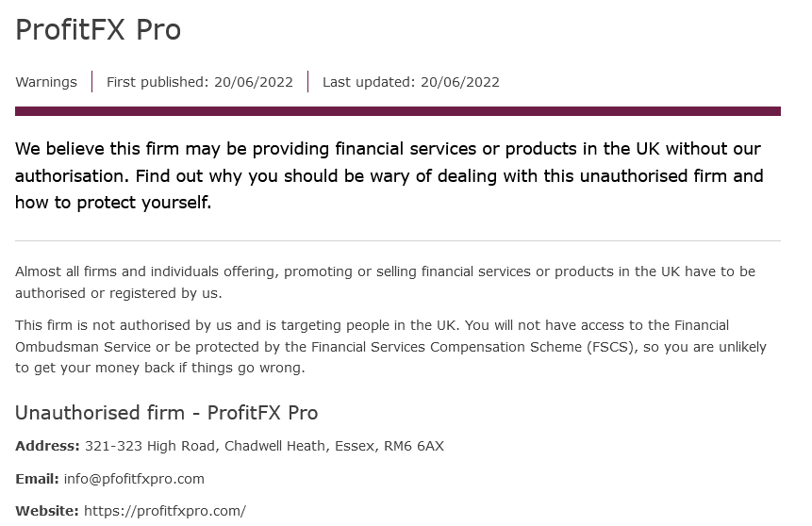This screenshot has height=526, width=812.
Task: Click the ProfitFX Pro page title
Action: [98, 29]
